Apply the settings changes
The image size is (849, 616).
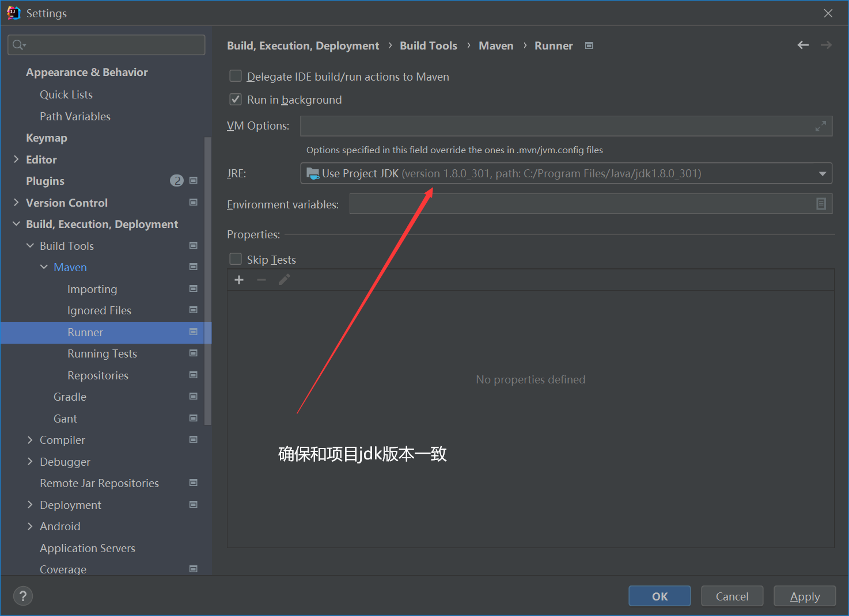(x=805, y=596)
